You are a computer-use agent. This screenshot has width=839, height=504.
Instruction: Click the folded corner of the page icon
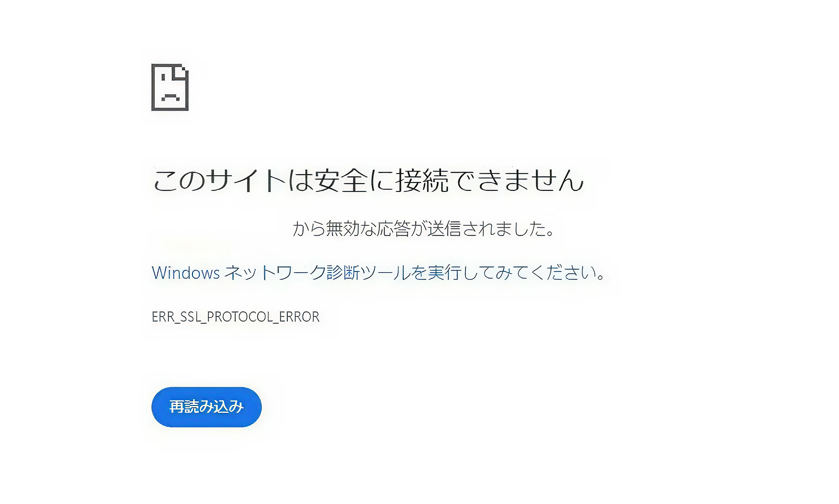tap(181, 71)
